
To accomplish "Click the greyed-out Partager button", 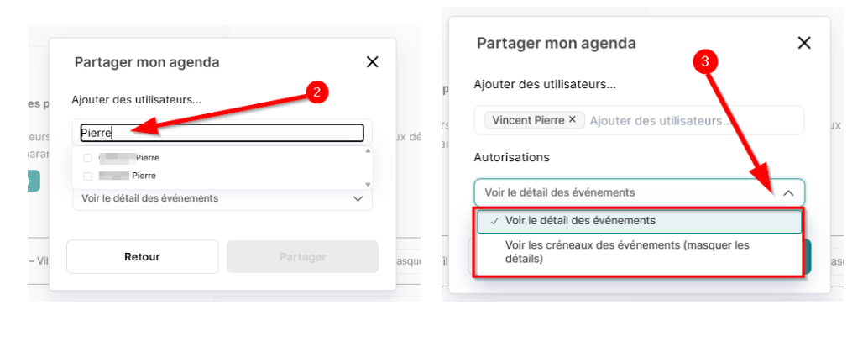I will 302,256.
